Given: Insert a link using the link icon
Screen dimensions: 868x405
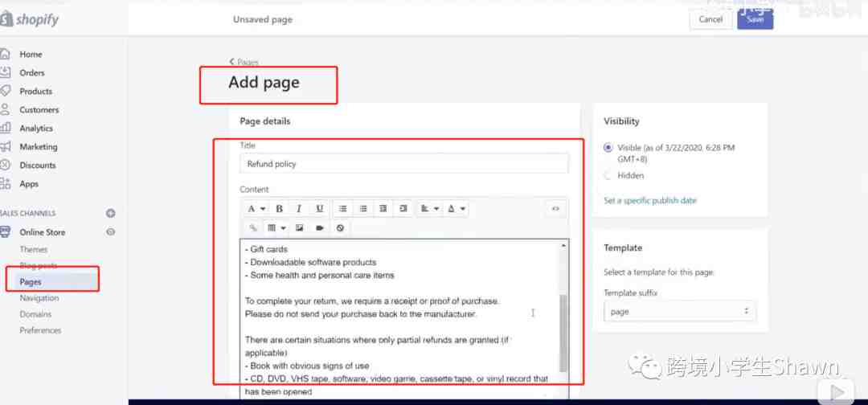Looking at the screenshot, I should (x=253, y=228).
